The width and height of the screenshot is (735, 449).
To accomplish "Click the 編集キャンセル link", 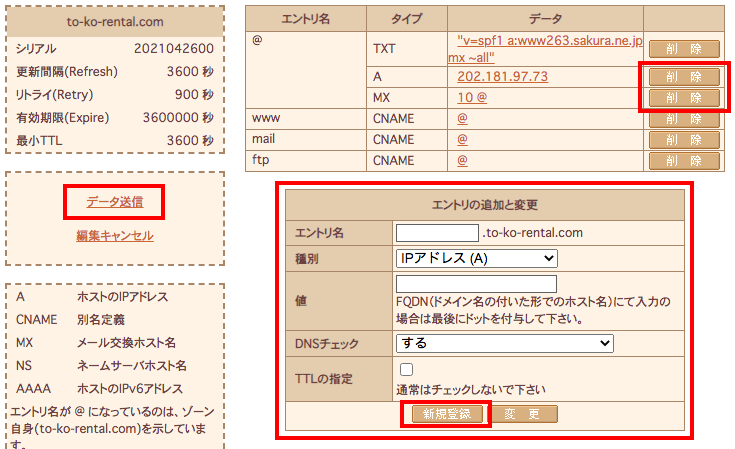I will [114, 236].
